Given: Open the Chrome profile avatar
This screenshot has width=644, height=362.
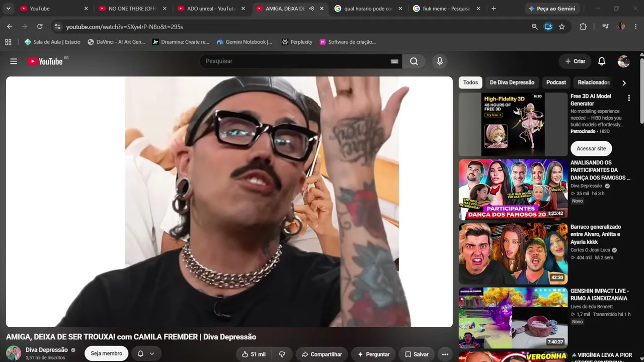Looking at the screenshot, I should point(621,27).
